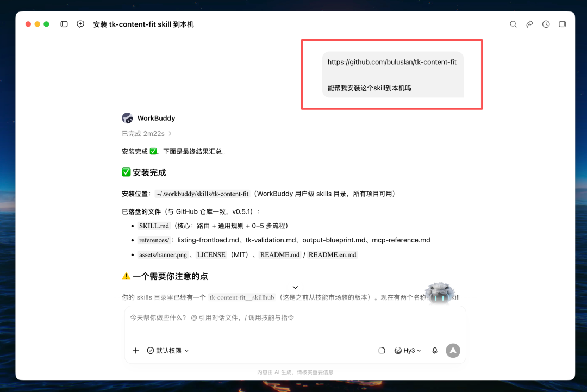This screenshot has height=392, width=587.
Task: Click the WorkBuddy name label
Action: pyautogui.click(x=156, y=118)
